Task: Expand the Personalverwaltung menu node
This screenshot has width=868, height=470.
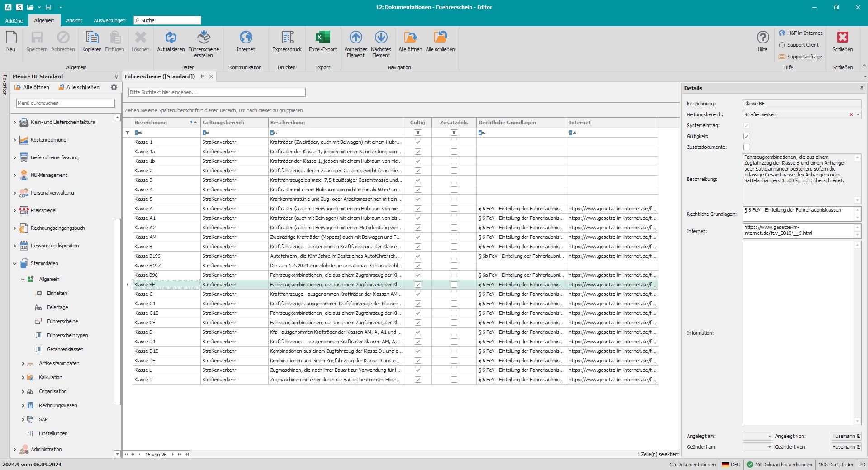Action: point(15,193)
